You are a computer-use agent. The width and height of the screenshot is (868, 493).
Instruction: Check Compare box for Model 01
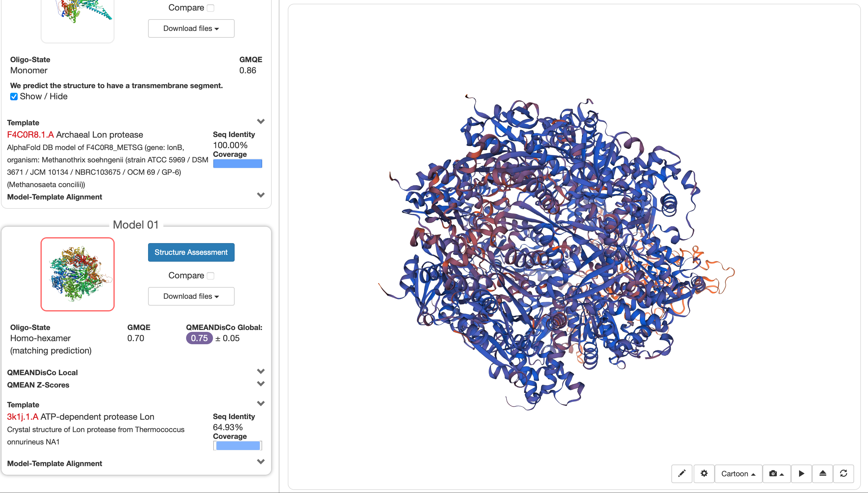coord(211,276)
